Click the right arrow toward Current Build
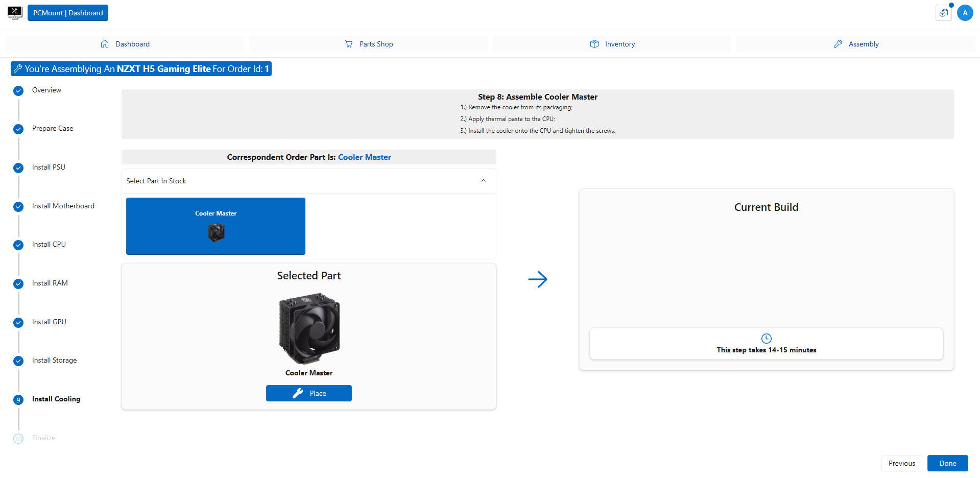Image resolution: width=980 pixels, height=478 pixels. [538, 279]
